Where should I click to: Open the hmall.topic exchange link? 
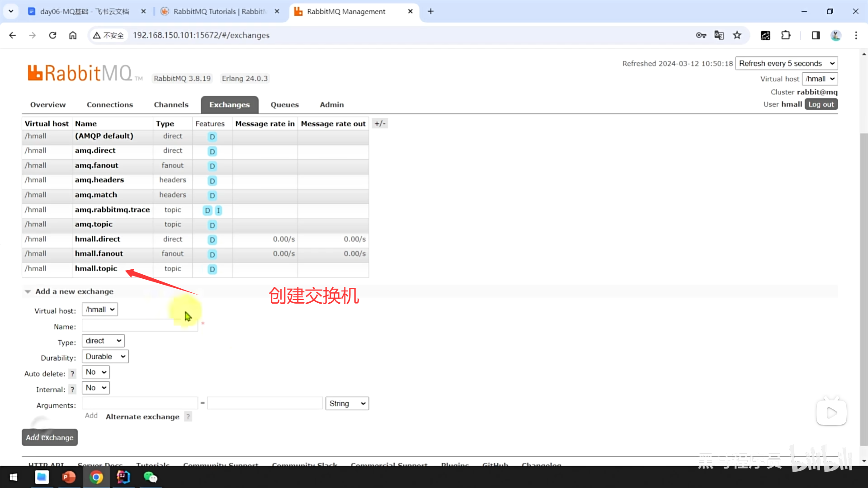[x=96, y=268]
